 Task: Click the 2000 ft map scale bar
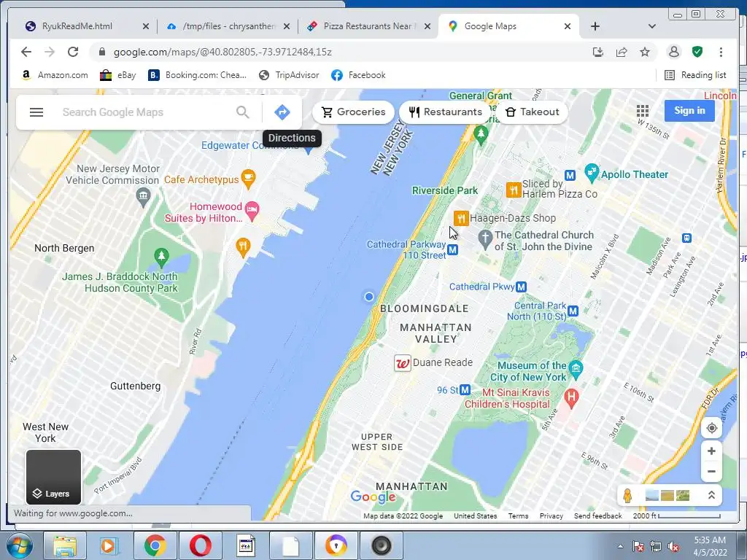click(x=676, y=516)
